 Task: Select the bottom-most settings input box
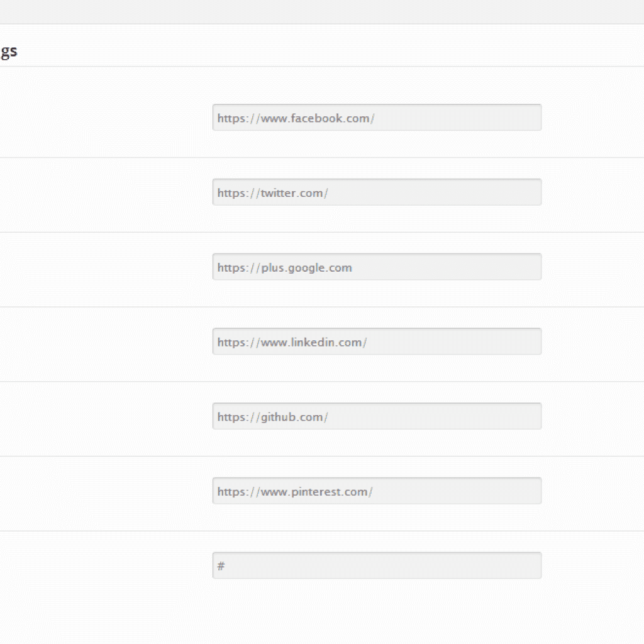point(377,566)
